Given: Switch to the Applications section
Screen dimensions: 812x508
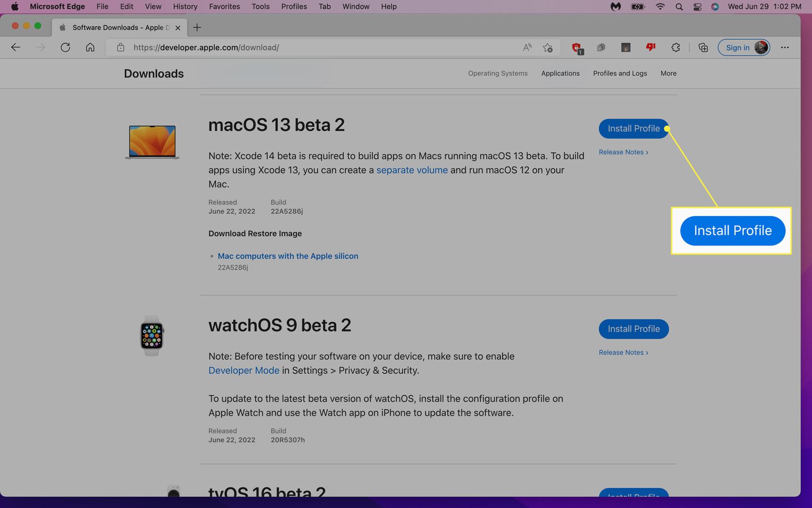Looking at the screenshot, I should click(560, 74).
